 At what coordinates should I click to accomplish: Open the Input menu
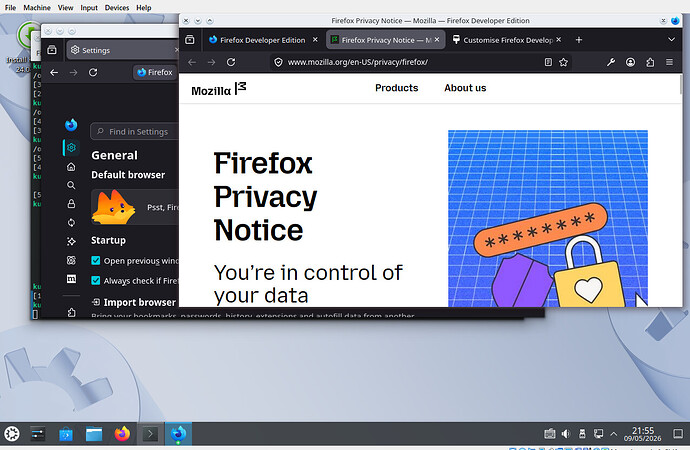[89, 7]
